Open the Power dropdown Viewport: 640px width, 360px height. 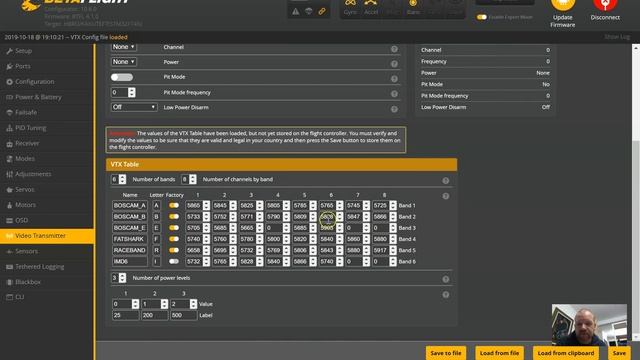(x=124, y=62)
